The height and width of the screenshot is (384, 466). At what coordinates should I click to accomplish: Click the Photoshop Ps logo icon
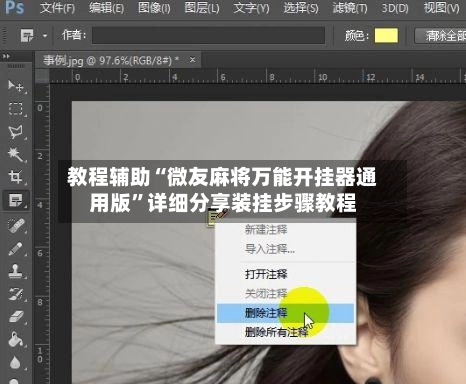click(x=14, y=7)
